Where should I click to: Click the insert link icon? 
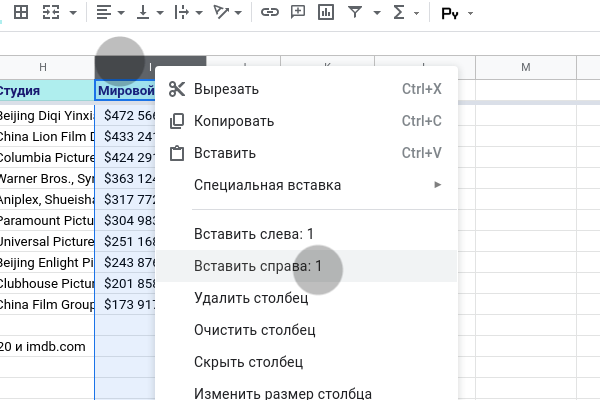point(269,13)
